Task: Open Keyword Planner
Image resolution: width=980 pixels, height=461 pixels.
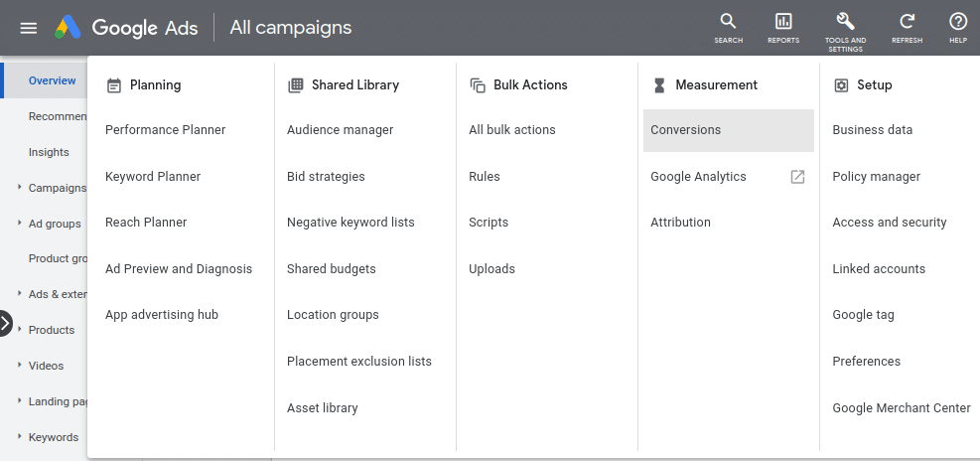Action: tap(153, 177)
